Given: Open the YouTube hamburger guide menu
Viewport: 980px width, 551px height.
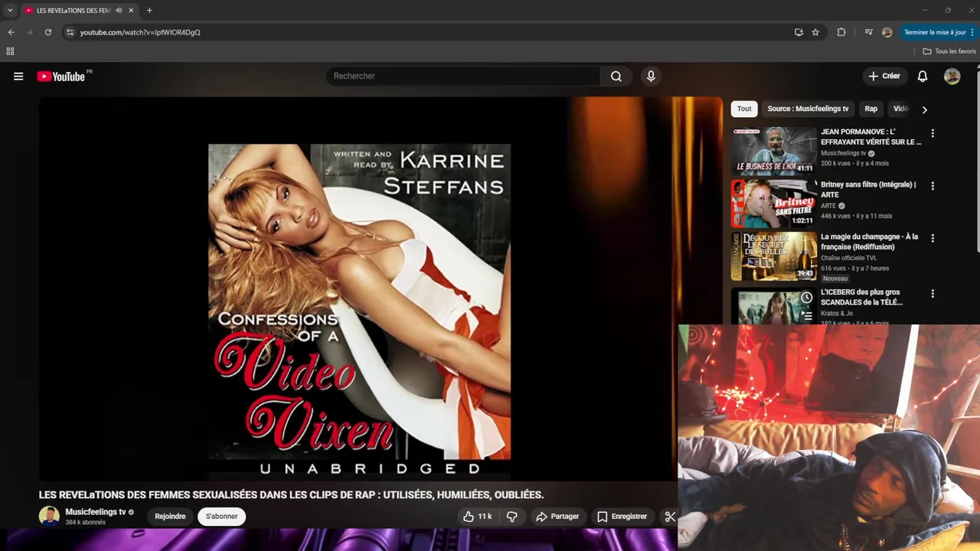Looking at the screenshot, I should 18,76.
